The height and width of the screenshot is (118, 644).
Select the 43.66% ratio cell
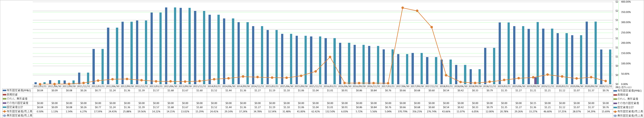446,112
